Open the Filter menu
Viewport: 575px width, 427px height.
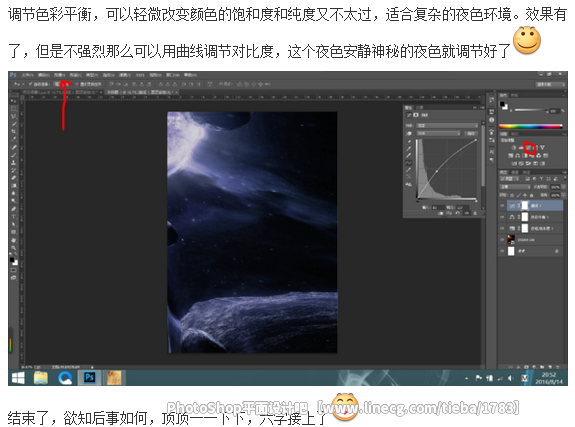[x=125, y=75]
